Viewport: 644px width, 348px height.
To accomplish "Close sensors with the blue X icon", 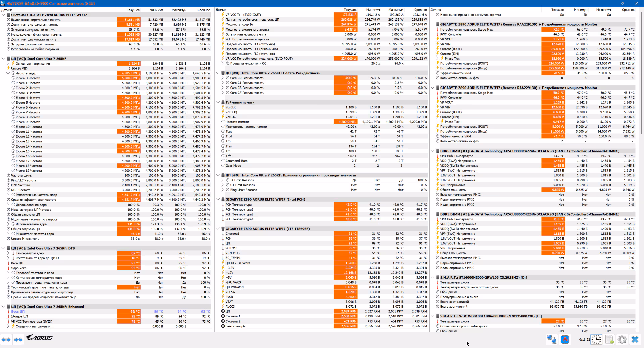I will pos(635,339).
